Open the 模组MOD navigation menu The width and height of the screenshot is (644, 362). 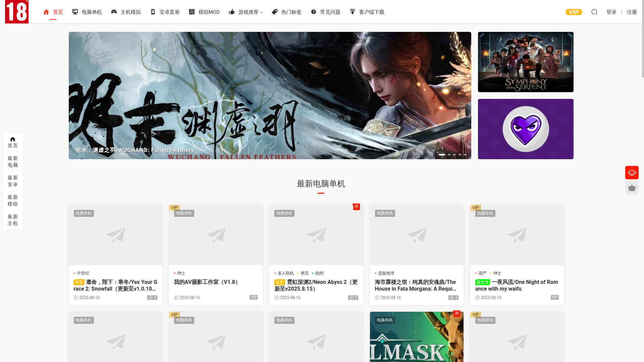click(204, 12)
